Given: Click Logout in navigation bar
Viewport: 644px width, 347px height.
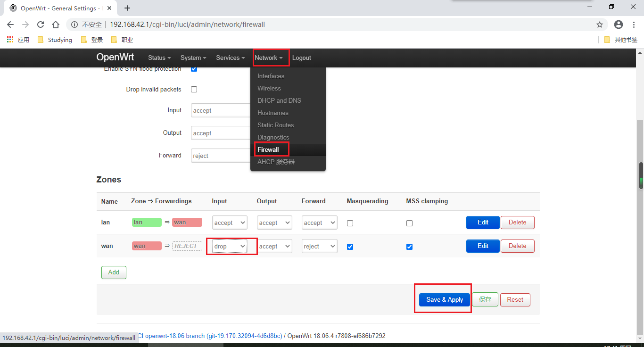Looking at the screenshot, I should point(302,58).
